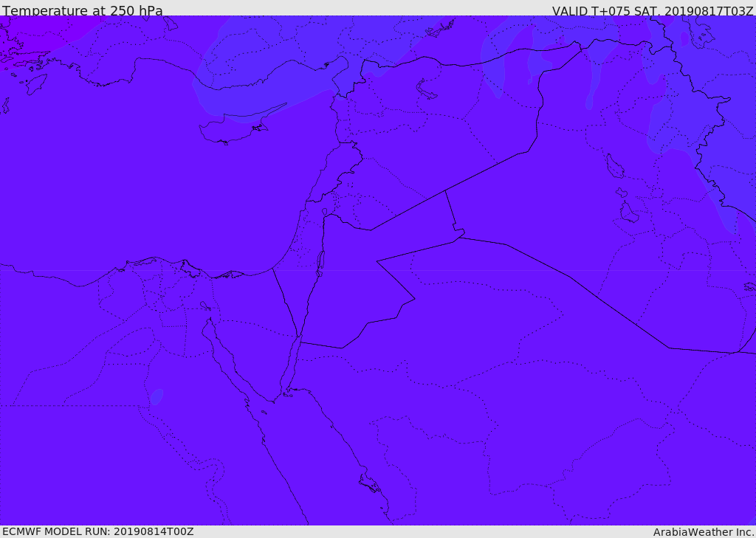Click the 'ArabiaWeather Inc' credit text

pos(704,532)
